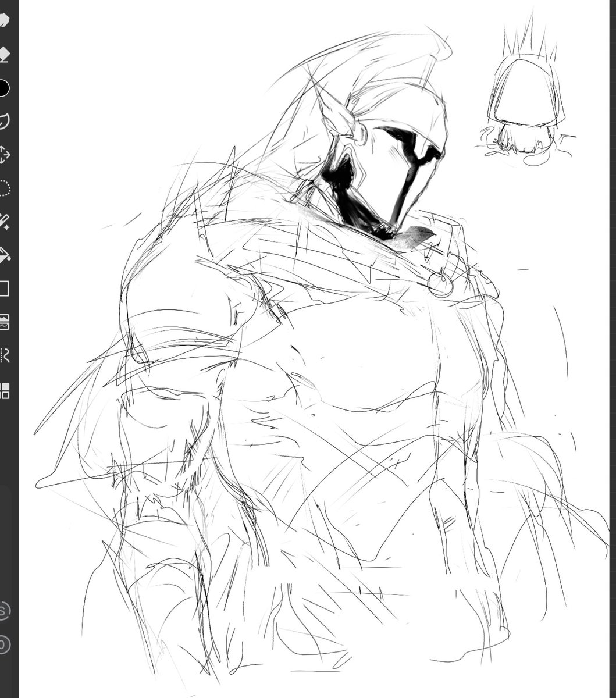Screen dimensions: 616x698
Task: Tap the circled S button
Action: click(x=5, y=611)
